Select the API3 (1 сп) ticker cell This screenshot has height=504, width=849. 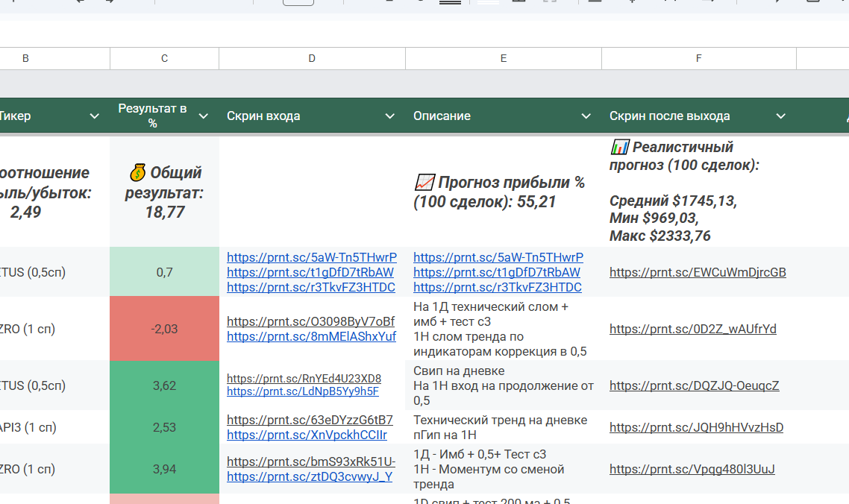(54, 427)
